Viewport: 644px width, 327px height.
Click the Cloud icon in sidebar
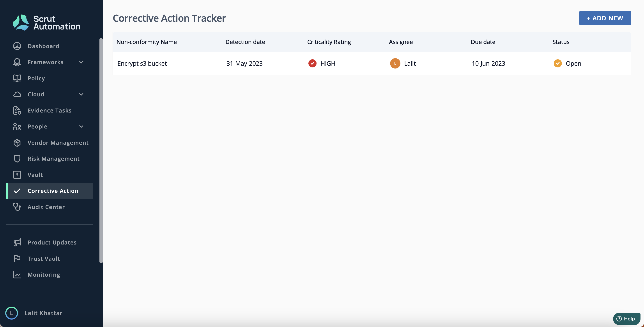(17, 94)
